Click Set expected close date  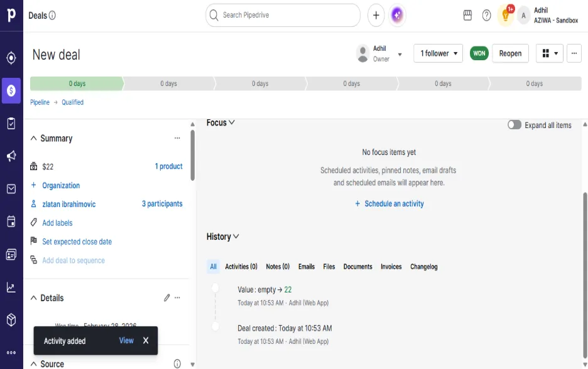pos(77,242)
